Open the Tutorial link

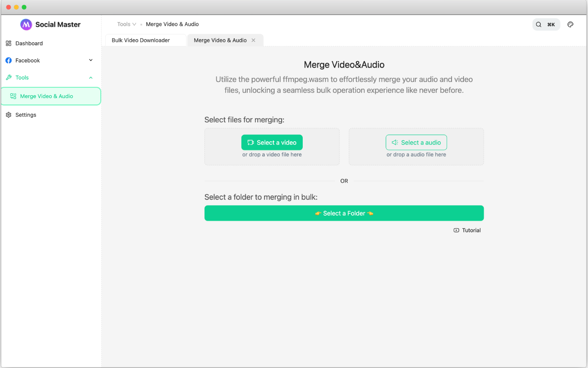[x=467, y=230]
